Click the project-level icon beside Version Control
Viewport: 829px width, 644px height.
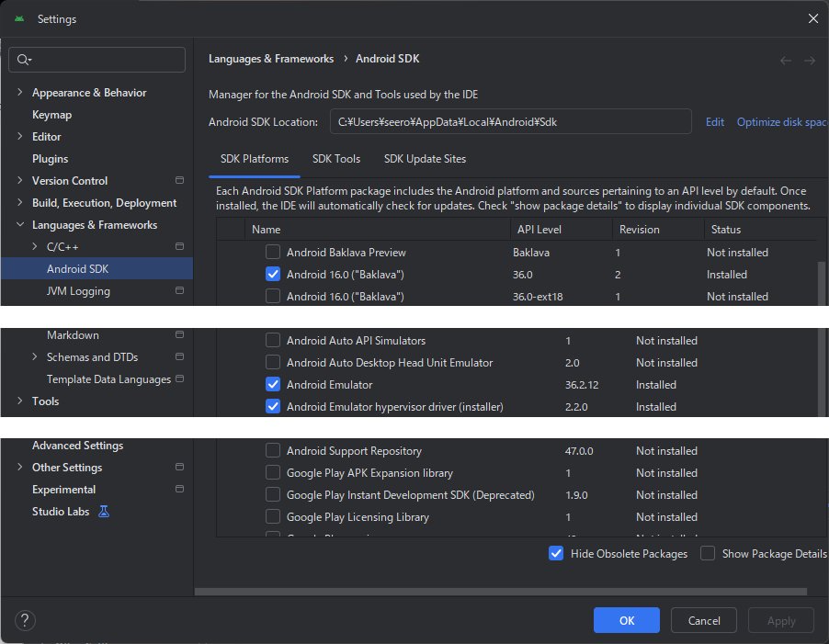[x=180, y=180]
